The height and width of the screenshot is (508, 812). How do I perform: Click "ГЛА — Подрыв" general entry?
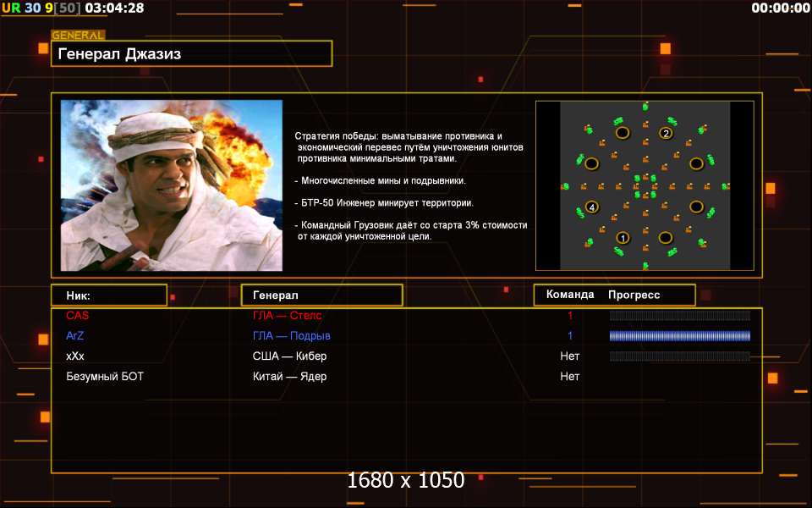coord(292,336)
